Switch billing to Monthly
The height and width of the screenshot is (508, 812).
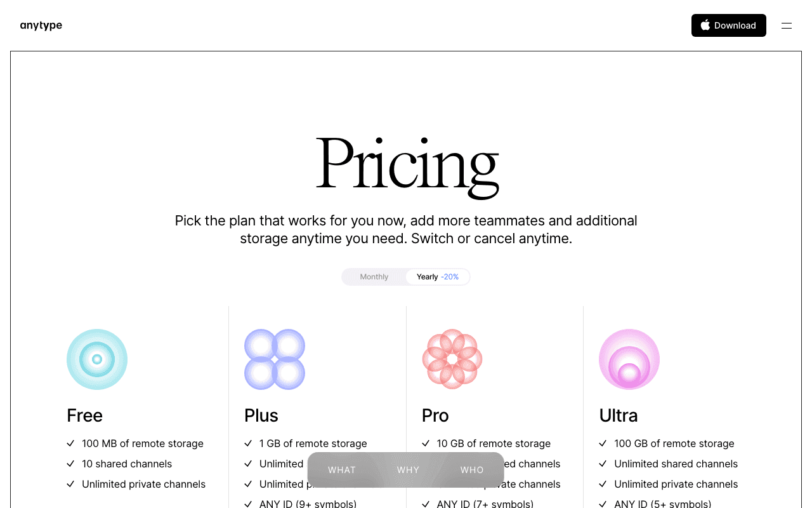click(x=374, y=277)
